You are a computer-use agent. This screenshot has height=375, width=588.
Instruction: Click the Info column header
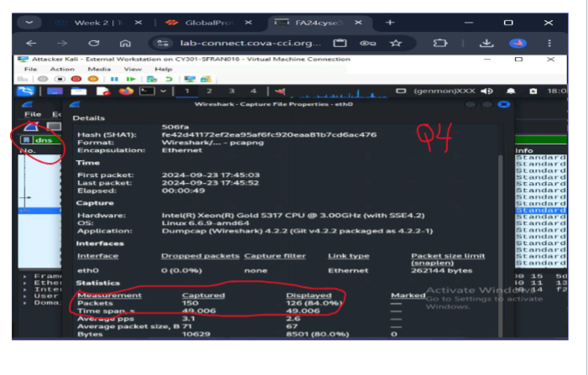tap(524, 150)
